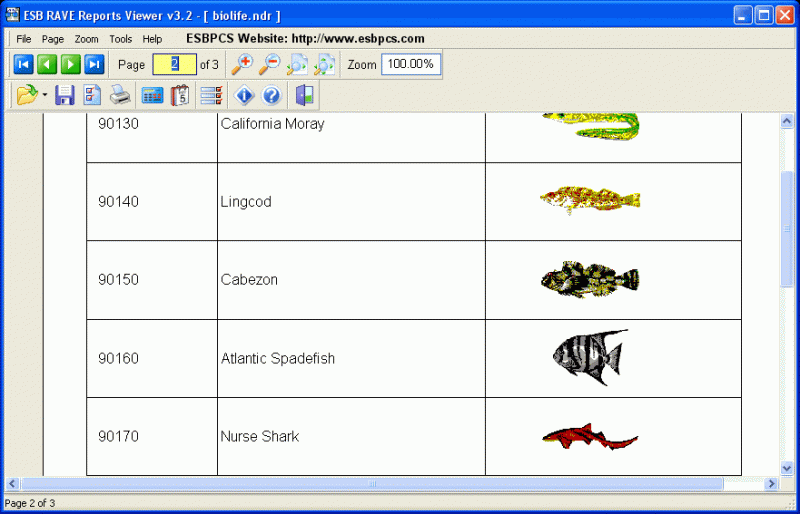Save the report with floppy disk icon
This screenshot has width=800, height=514.
(x=65, y=96)
